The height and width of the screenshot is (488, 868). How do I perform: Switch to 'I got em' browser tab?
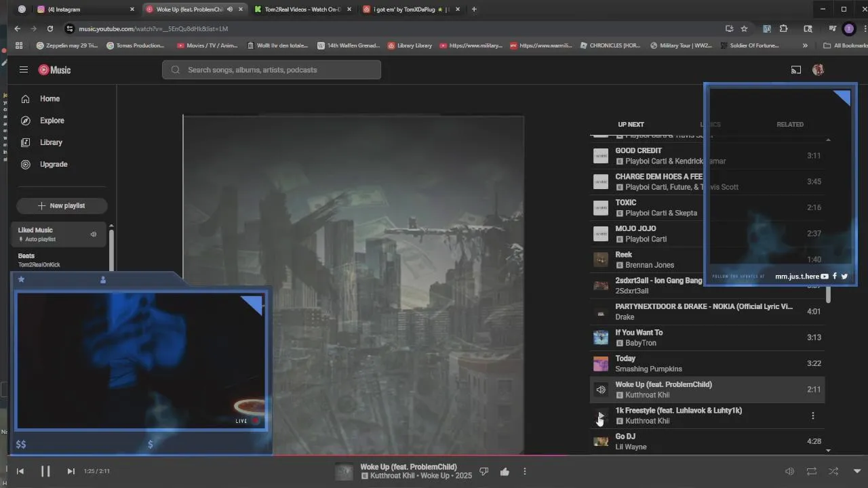point(412,9)
